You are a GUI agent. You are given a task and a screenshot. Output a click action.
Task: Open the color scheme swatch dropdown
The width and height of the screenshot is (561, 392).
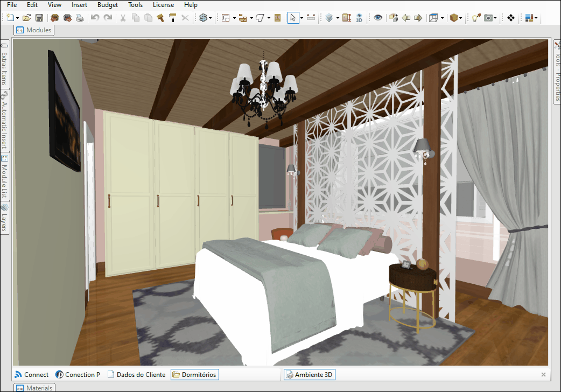pos(537,18)
